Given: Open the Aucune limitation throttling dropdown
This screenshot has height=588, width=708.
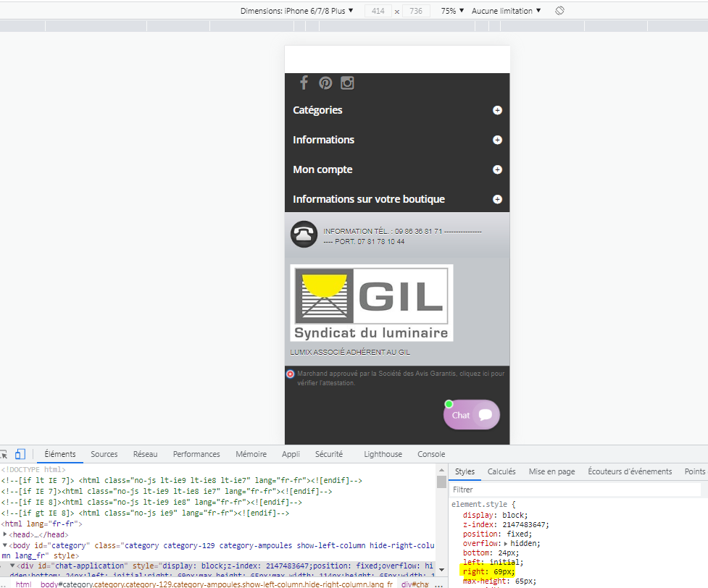Looking at the screenshot, I should click(x=506, y=11).
